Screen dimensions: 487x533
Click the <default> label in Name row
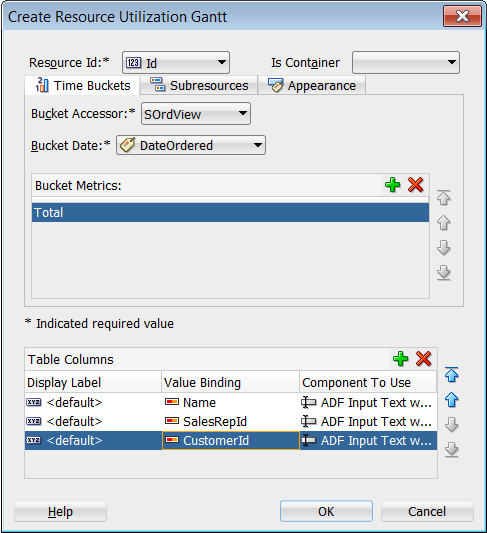pos(74,402)
